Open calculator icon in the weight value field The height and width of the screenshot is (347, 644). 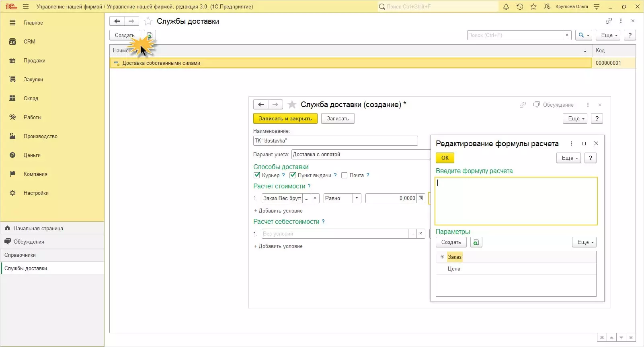click(421, 198)
